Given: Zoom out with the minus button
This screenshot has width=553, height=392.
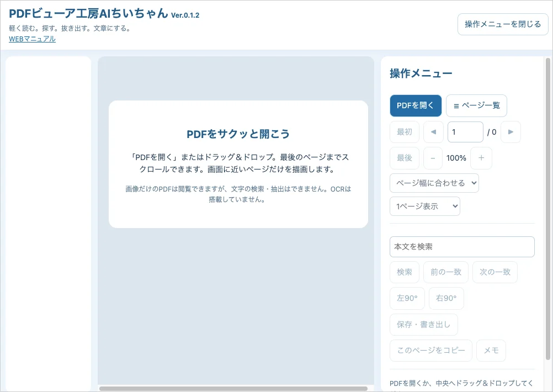Looking at the screenshot, I should [x=433, y=158].
